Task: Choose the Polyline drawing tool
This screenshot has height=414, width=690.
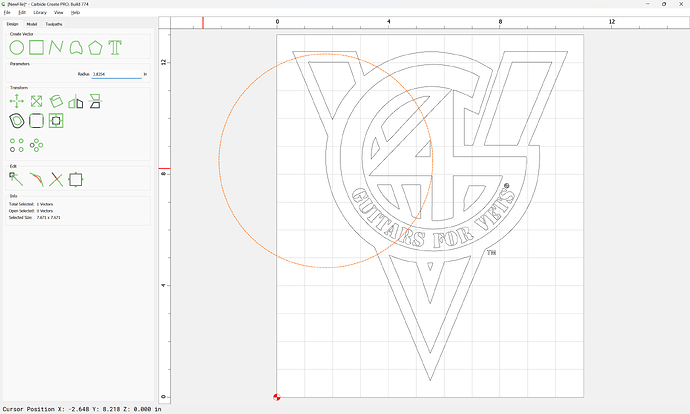Action: [56, 47]
